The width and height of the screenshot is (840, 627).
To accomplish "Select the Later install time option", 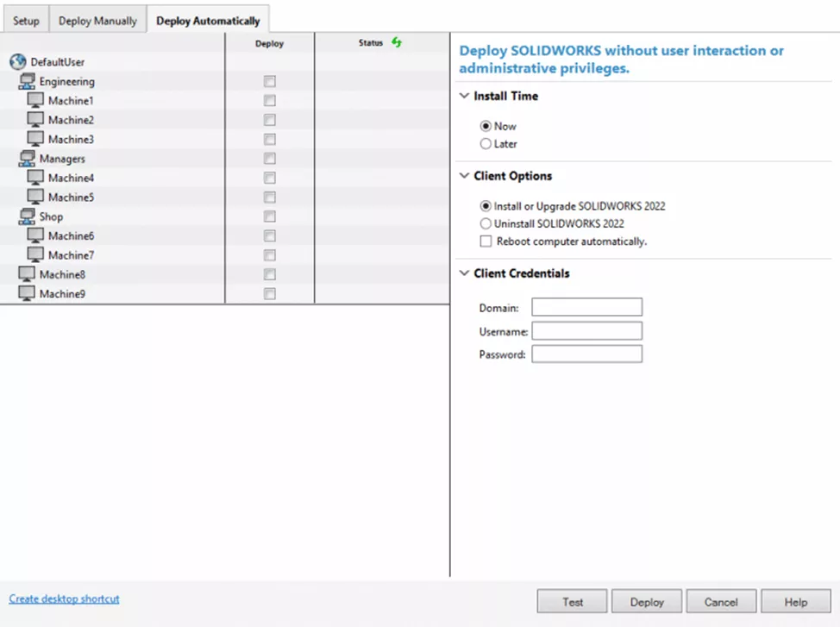I will point(486,144).
